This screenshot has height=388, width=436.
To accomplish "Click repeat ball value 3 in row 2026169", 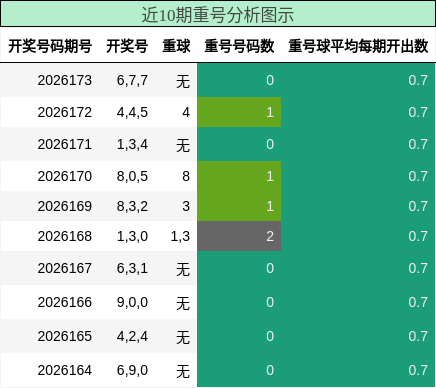I will [186, 206].
